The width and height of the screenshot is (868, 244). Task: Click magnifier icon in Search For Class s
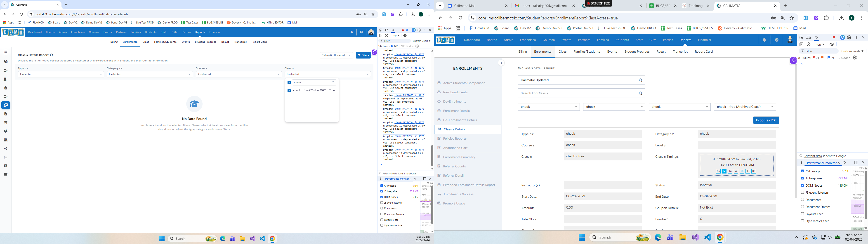(x=640, y=93)
